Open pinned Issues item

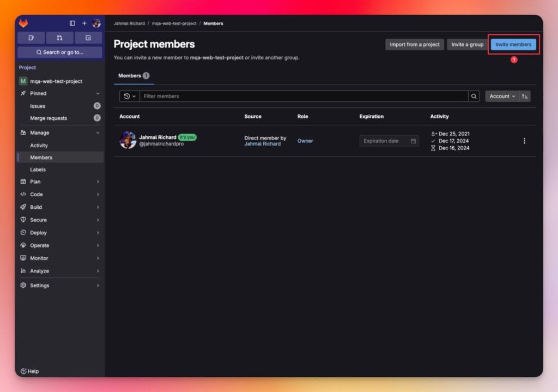click(60, 106)
